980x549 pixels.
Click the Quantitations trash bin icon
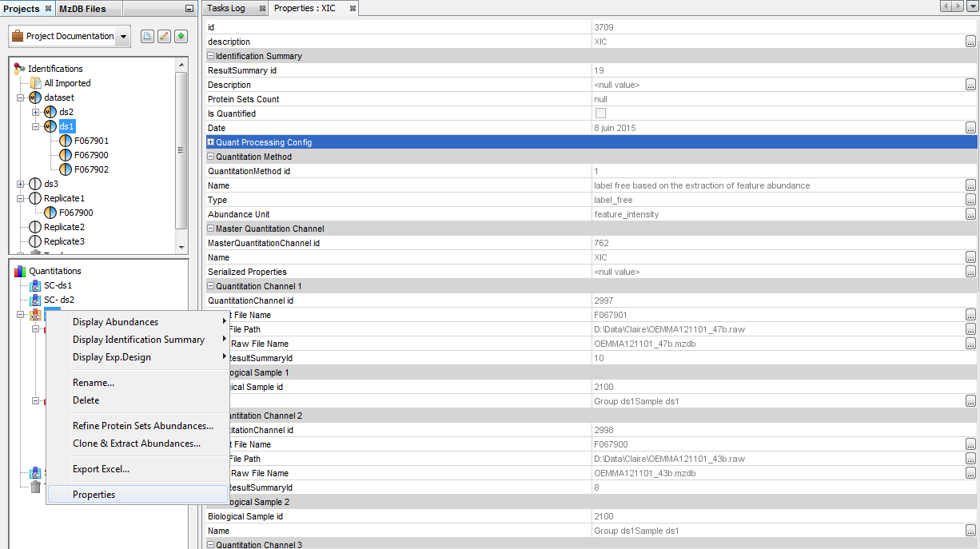(x=35, y=487)
